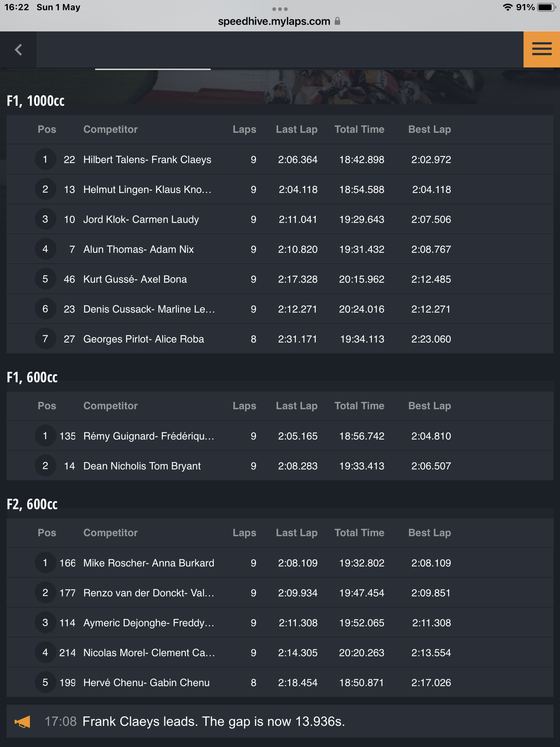Tap the F1, 600cc class heading
This screenshot has width=560, height=747.
point(32,377)
